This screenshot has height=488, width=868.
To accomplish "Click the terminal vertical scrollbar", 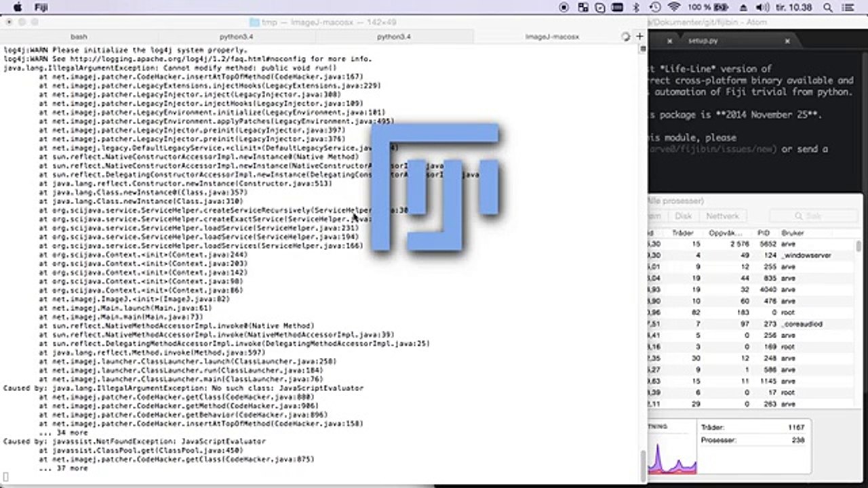I will [643, 465].
